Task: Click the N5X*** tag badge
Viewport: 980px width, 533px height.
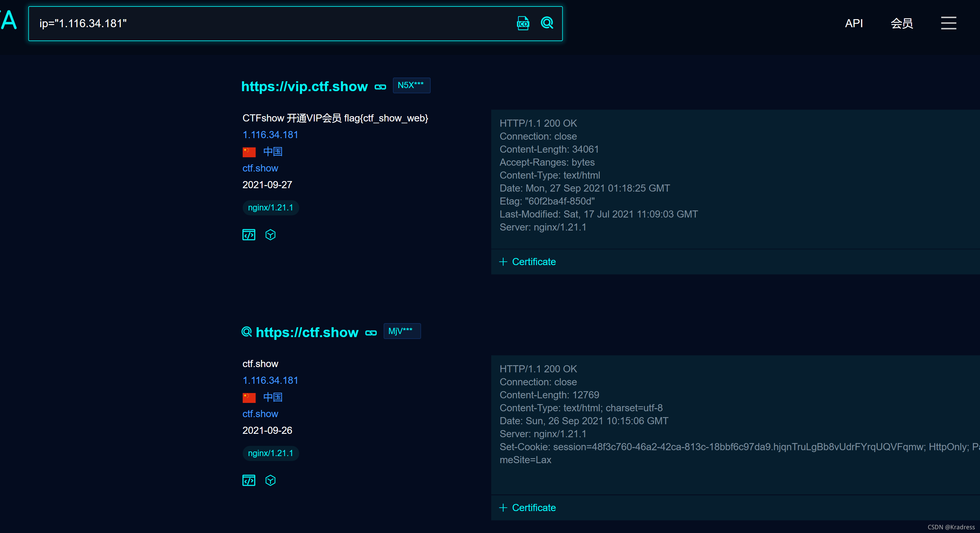Action: click(411, 85)
